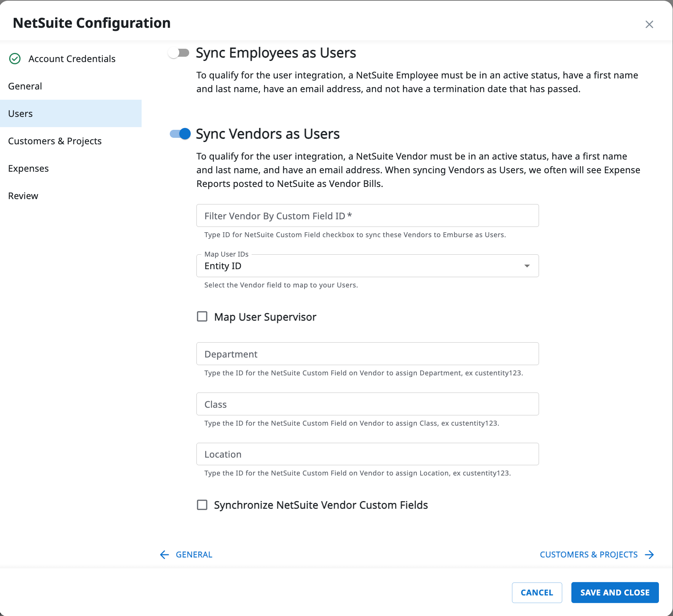The image size is (673, 616).
Task: Click the right arrow beside CUSTOMERS & PROJECTS
Action: (649, 555)
